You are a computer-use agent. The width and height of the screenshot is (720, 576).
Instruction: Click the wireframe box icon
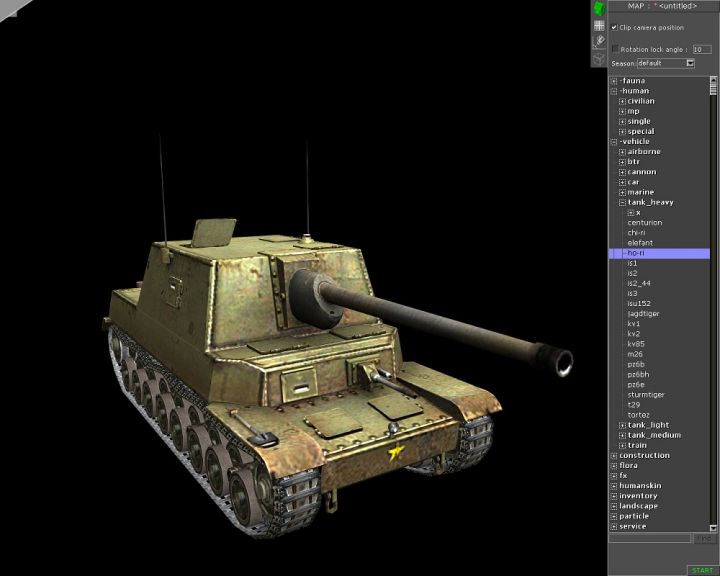[x=598, y=59]
